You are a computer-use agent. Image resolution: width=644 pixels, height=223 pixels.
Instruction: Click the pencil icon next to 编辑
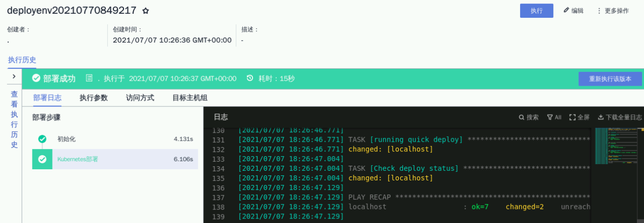(566, 11)
